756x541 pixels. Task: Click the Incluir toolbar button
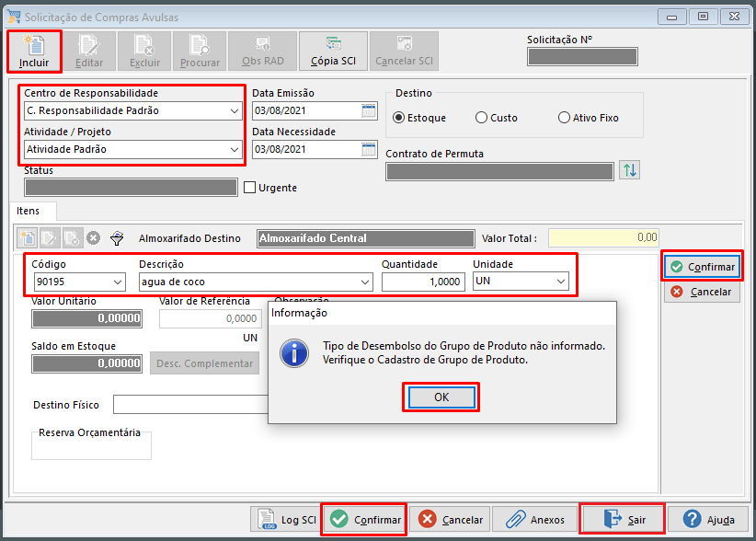34,52
